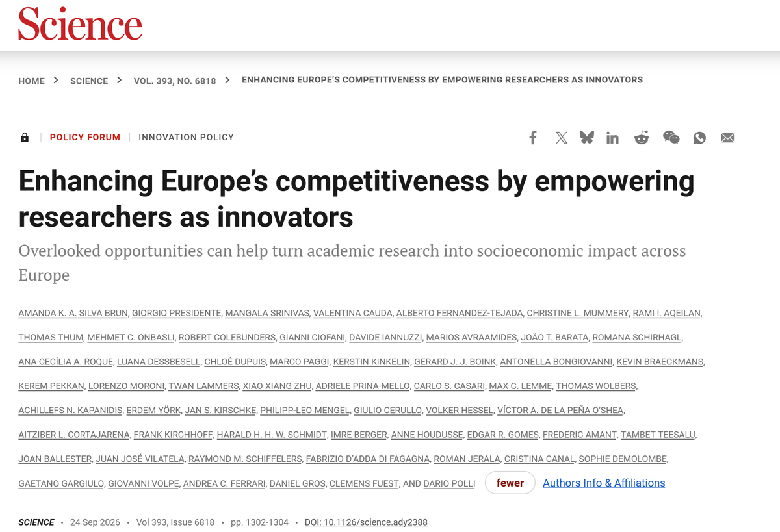This screenshot has width=780, height=532.
Task: Open author Fabrizio d'Adda di Fagagna
Action: pos(368,459)
